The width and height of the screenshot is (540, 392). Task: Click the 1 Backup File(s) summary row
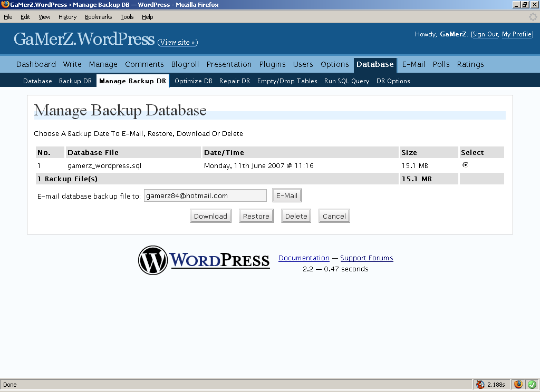coord(217,179)
